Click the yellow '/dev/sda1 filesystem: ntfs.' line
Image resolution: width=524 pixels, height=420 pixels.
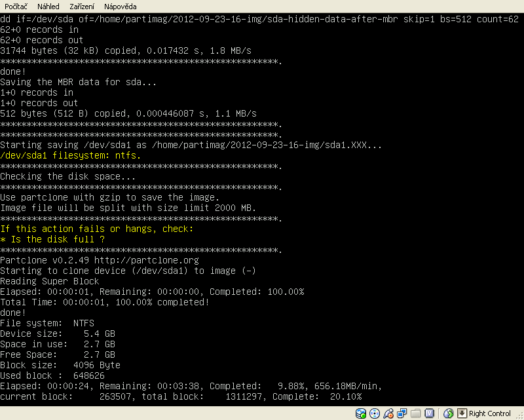tap(70, 155)
